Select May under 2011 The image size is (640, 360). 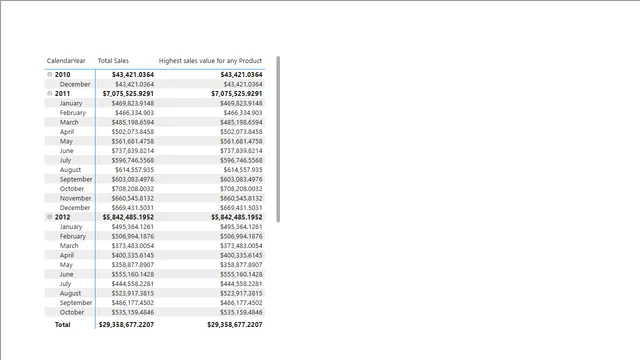(66, 141)
